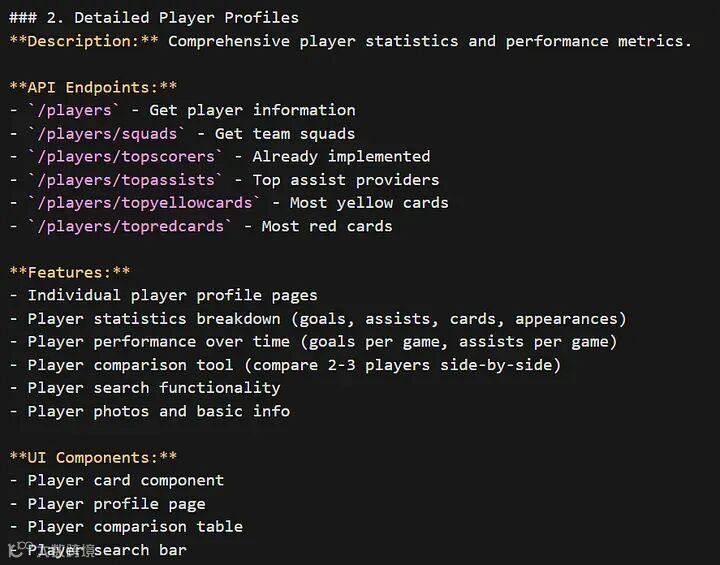Click the "### 2. Detailed Player Profiles" heading

pos(154,17)
